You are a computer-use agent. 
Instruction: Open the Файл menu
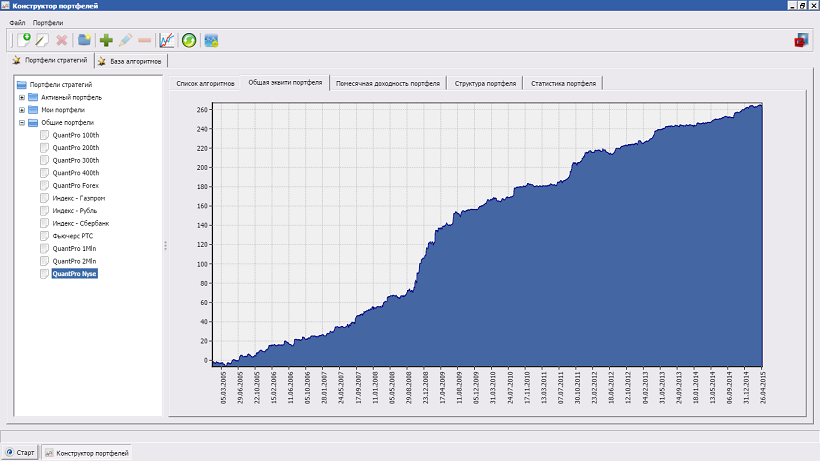17,22
